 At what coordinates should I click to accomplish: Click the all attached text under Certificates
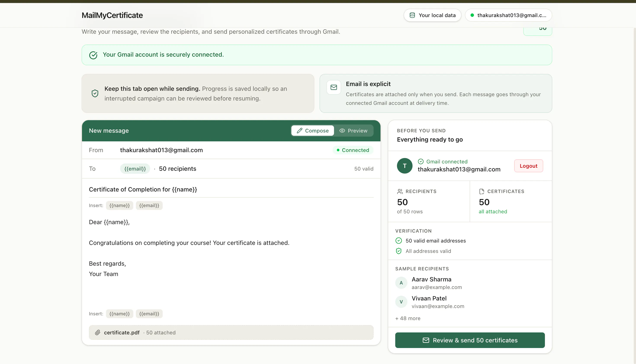(x=493, y=211)
